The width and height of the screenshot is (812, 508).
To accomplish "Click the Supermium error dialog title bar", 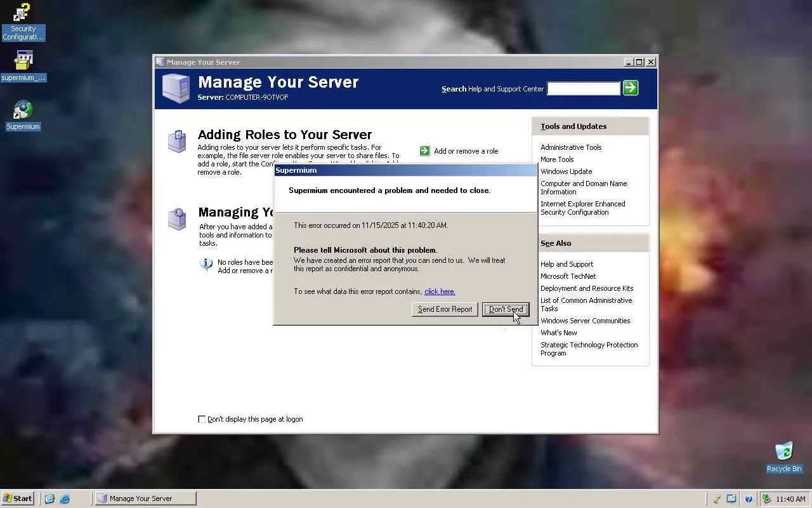I will (x=405, y=170).
